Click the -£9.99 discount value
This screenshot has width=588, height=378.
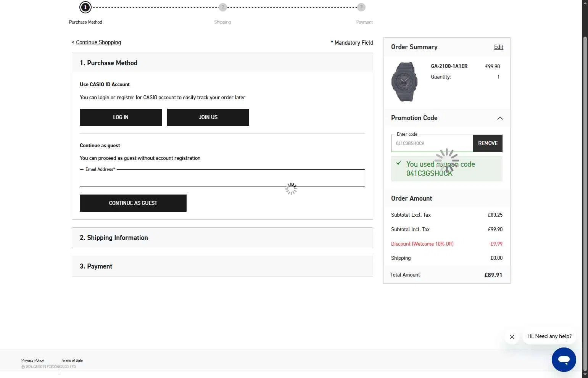pos(496,244)
